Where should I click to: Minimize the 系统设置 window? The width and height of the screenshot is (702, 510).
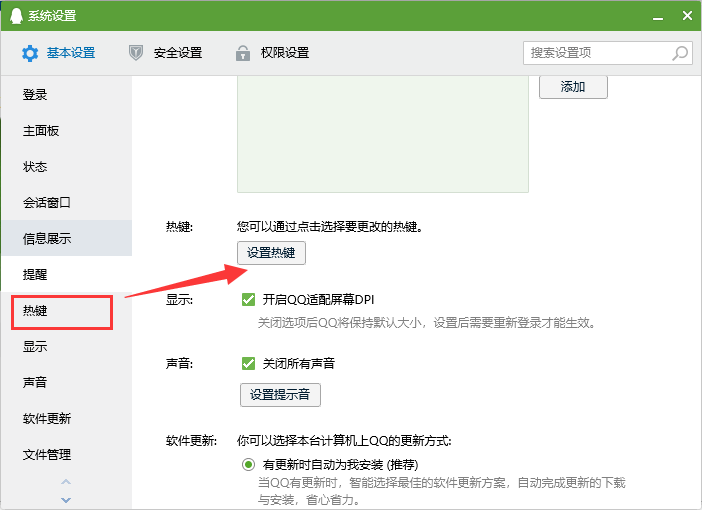click(654, 16)
